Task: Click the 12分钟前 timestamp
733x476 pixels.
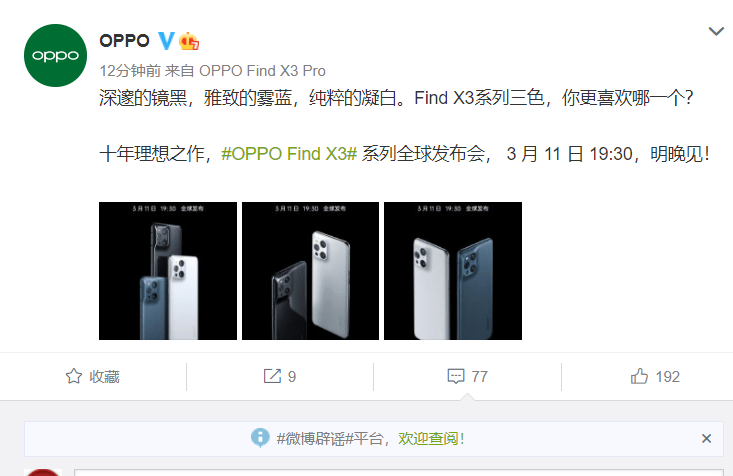Action: [x=130, y=71]
